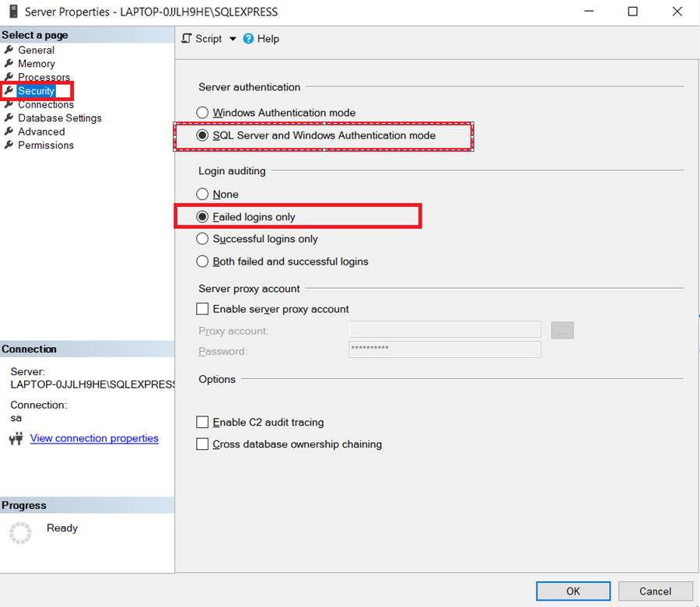This screenshot has height=607, width=700.
Task: Select Both failed and successful logins
Action: (x=282, y=261)
